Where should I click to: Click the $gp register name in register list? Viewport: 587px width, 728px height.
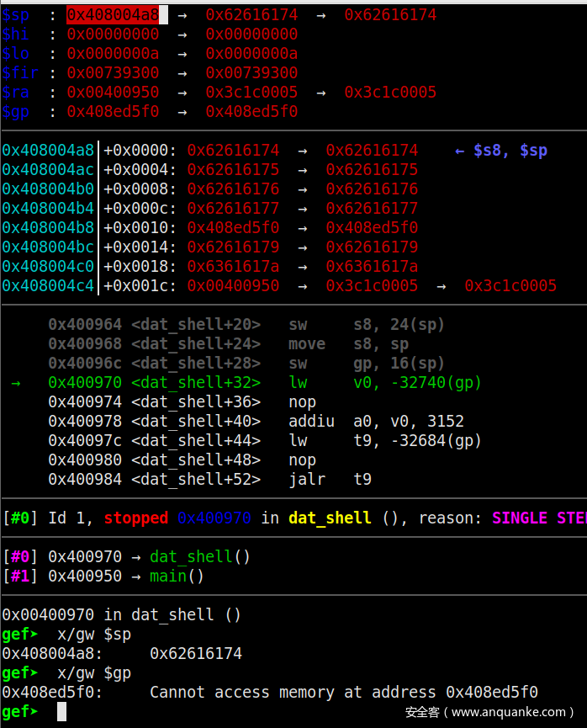pos(15,112)
